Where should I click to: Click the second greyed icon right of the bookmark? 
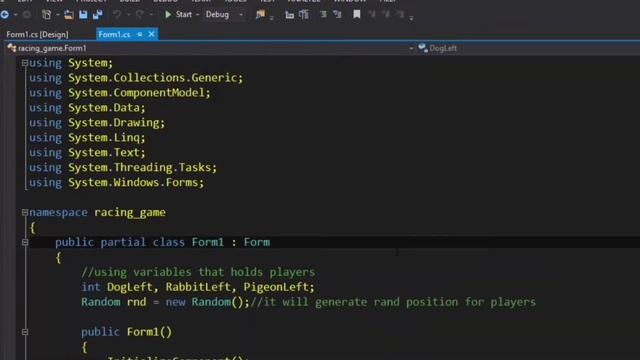tap(386, 15)
